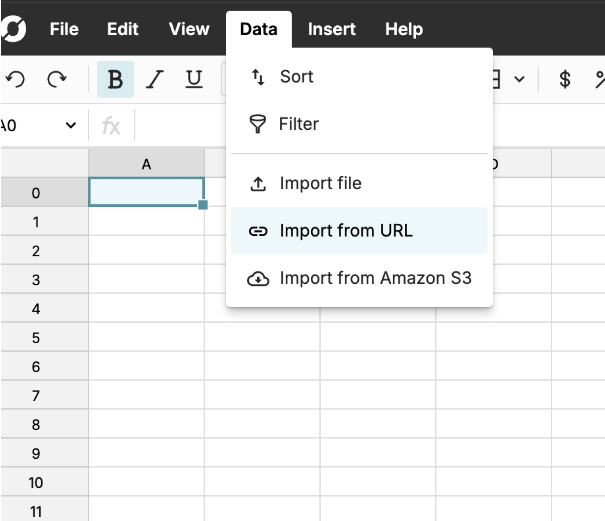Toggle underline formatting
This screenshot has height=521, width=605.
coord(194,80)
